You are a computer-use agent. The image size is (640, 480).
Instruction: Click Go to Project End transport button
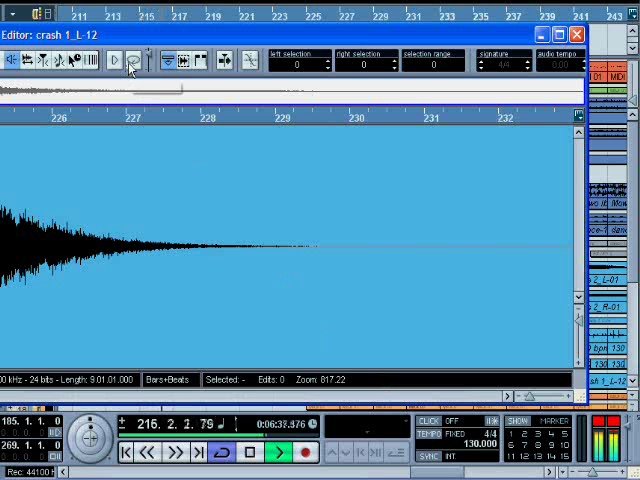pyautogui.click(x=199, y=453)
